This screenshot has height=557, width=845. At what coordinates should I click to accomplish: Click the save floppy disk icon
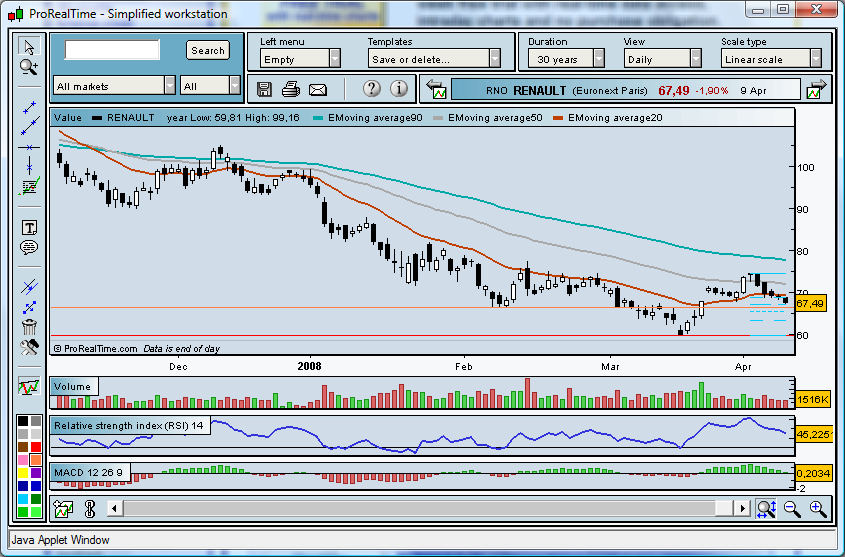(264, 89)
